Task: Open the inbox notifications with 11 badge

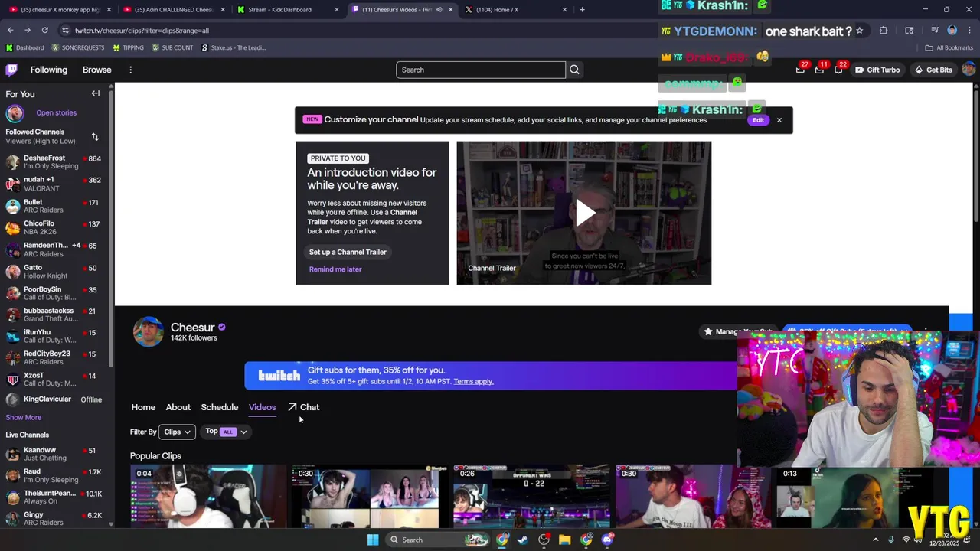Action: (819, 70)
